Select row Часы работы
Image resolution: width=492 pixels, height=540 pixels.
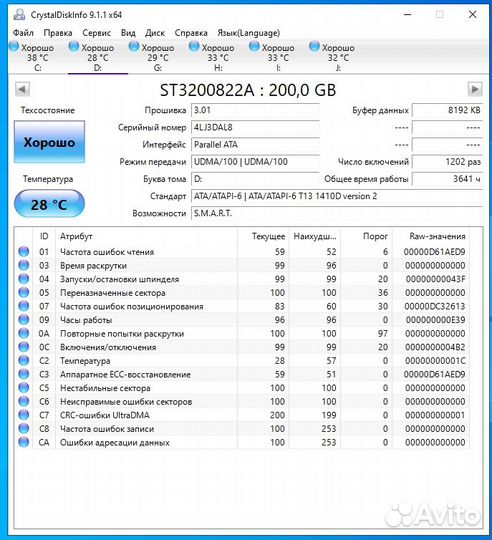tap(242, 320)
